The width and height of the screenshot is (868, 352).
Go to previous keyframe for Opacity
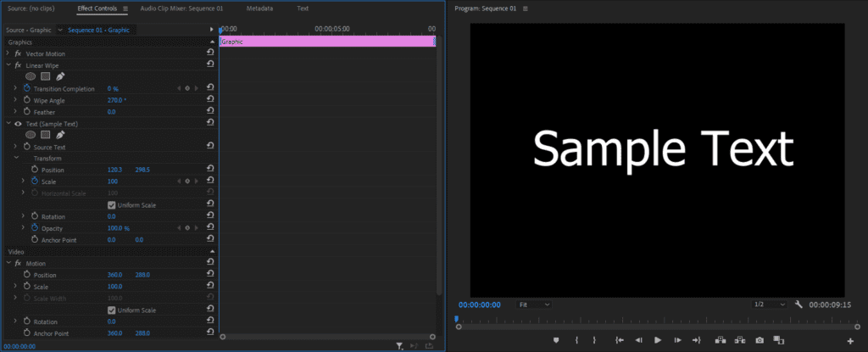[179, 228]
